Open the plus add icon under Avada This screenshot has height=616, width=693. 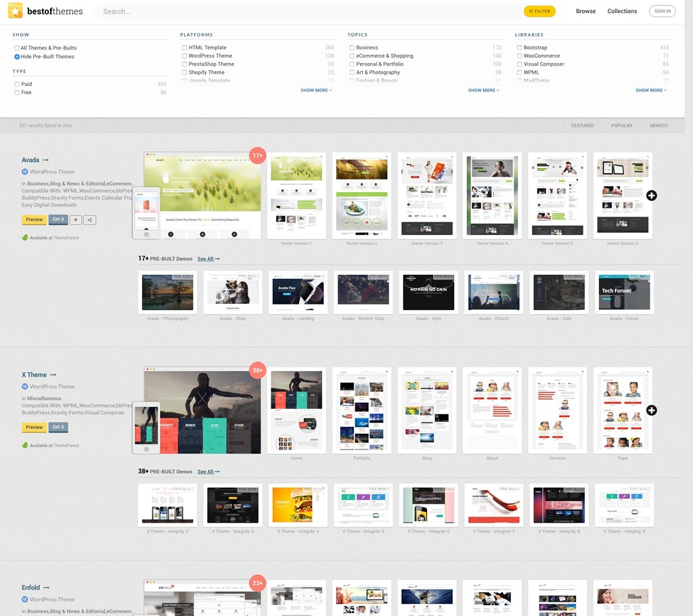coord(76,220)
